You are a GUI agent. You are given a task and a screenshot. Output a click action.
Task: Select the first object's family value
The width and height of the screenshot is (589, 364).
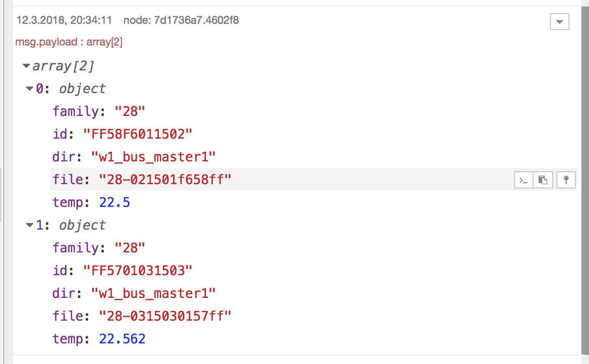click(x=130, y=112)
